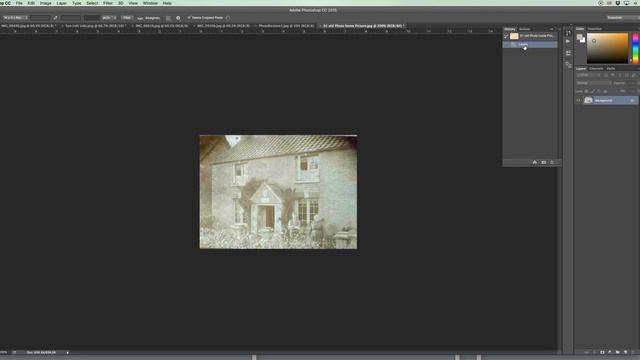Toggle the Delete Cropped Pixels checkbox
The image size is (640, 360).
pyautogui.click(x=189, y=18)
